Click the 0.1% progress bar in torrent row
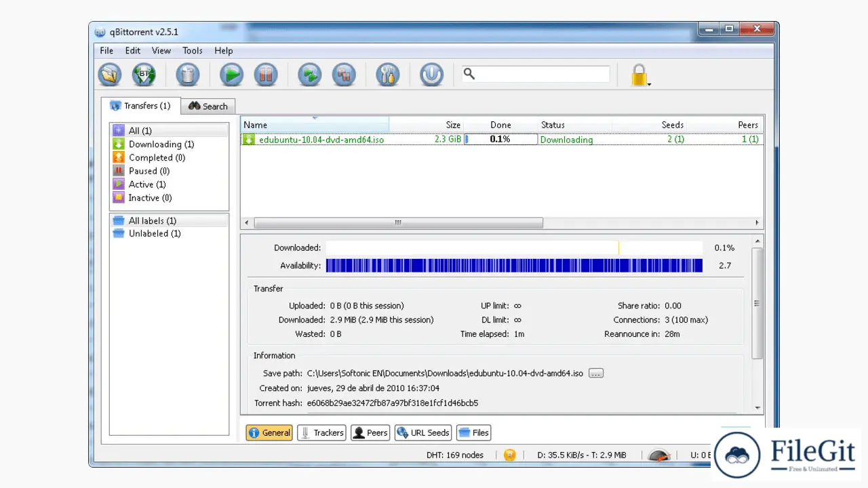Image resolution: width=868 pixels, height=488 pixels. coord(500,140)
